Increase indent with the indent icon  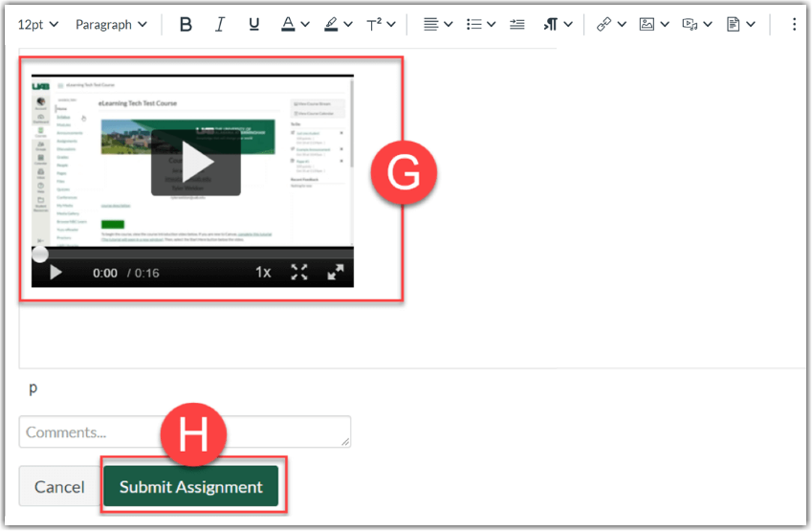pyautogui.click(x=517, y=25)
